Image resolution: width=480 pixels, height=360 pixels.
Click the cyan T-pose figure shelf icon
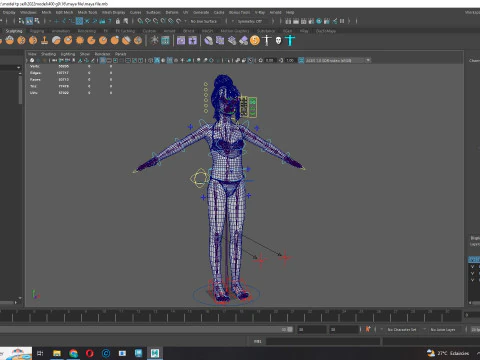click(x=290, y=40)
